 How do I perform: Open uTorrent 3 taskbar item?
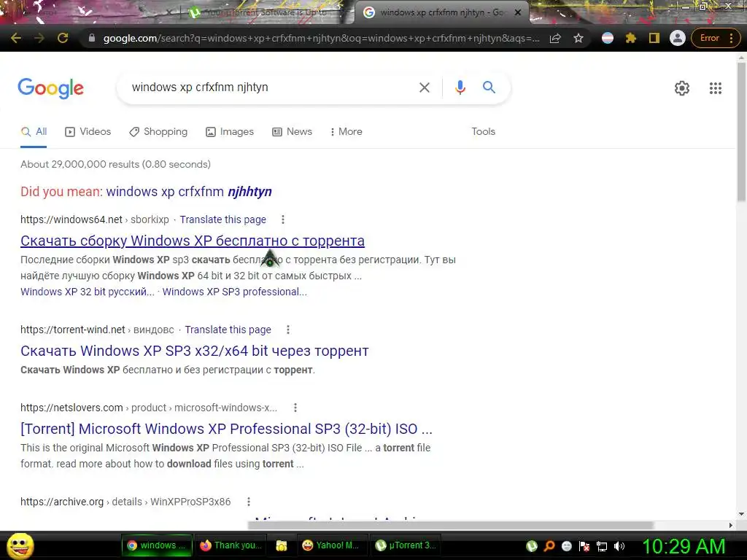pyautogui.click(x=406, y=545)
